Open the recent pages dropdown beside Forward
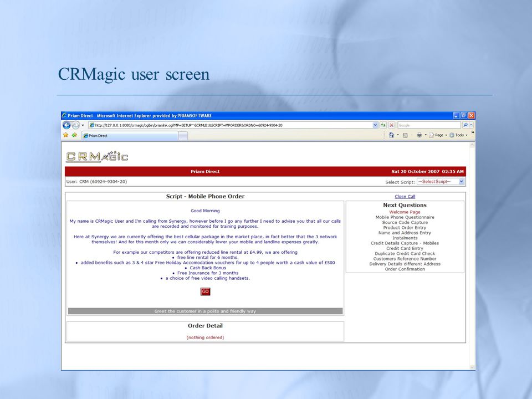The height and width of the screenshot is (399, 532). tap(83, 125)
